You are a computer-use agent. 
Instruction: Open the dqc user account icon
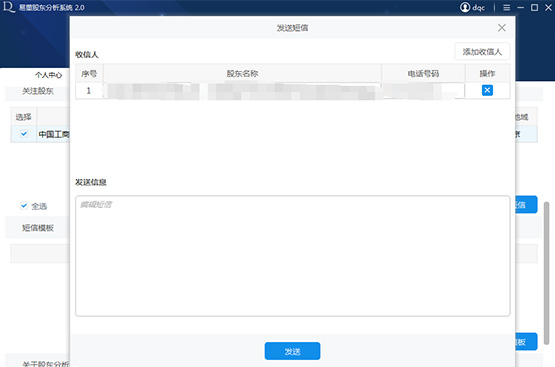coord(465,7)
